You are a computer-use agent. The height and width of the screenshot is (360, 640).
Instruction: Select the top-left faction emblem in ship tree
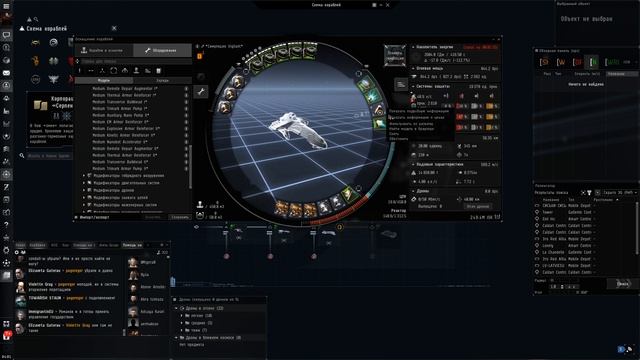(36, 42)
